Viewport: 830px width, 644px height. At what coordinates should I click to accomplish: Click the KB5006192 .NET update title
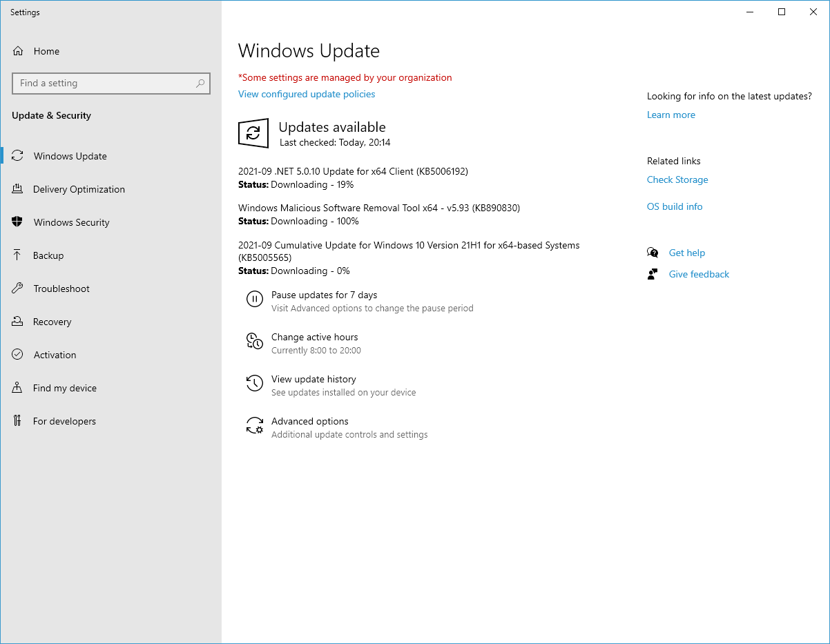coord(353,171)
